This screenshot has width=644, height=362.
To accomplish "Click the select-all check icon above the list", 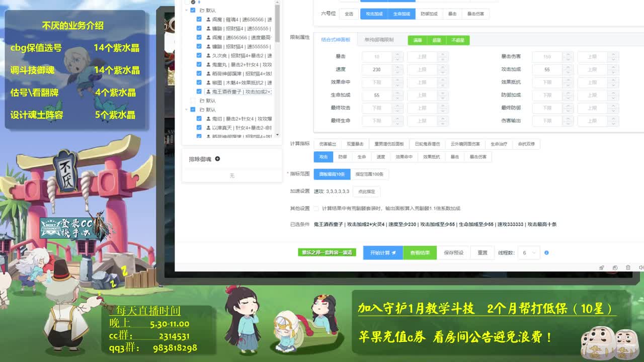I will [x=192, y=2].
